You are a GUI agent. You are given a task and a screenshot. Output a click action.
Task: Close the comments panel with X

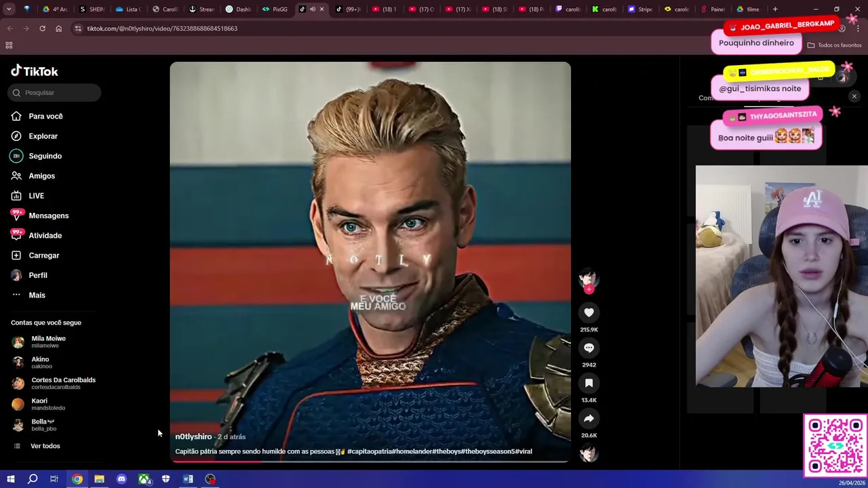854,97
